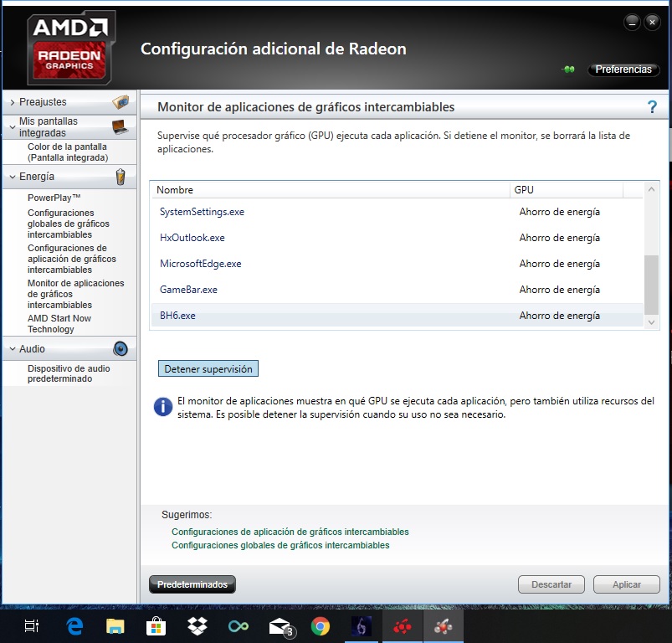Click the application list scrollbar thumb
Screen dimensions: 672x643
pos(651,285)
